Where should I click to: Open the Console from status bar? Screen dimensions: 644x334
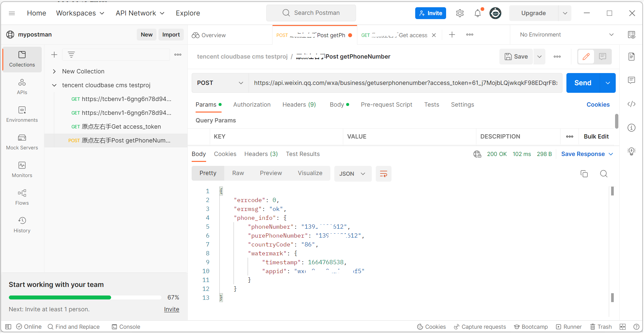[126, 327]
